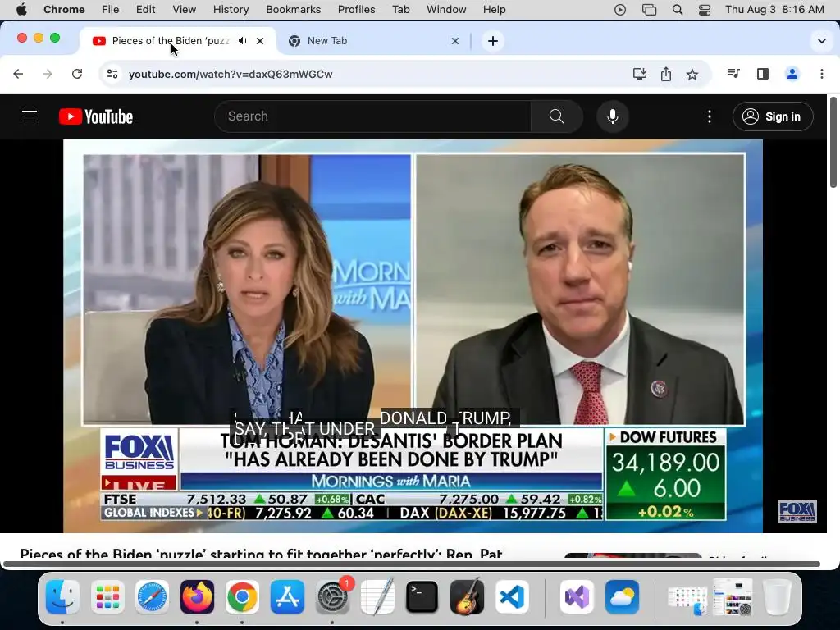Open the Apple menu
Image resolution: width=840 pixels, height=630 pixels.
21,9
